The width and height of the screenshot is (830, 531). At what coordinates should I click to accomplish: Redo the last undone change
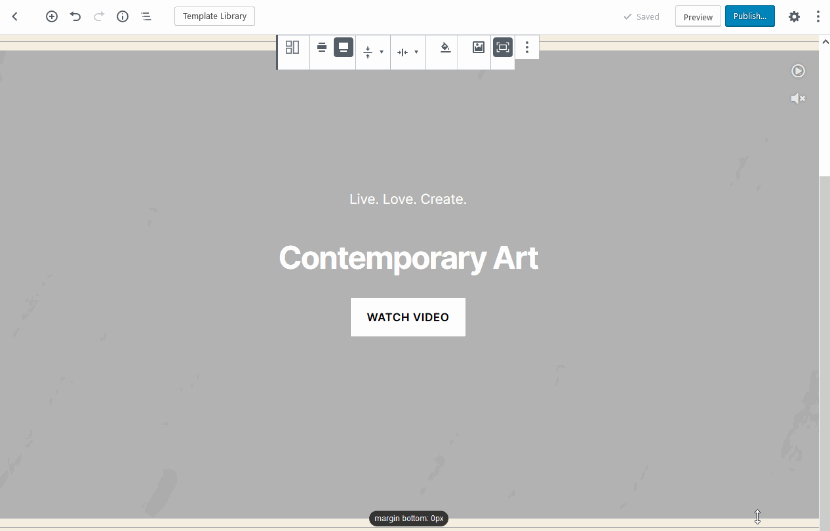point(99,16)
